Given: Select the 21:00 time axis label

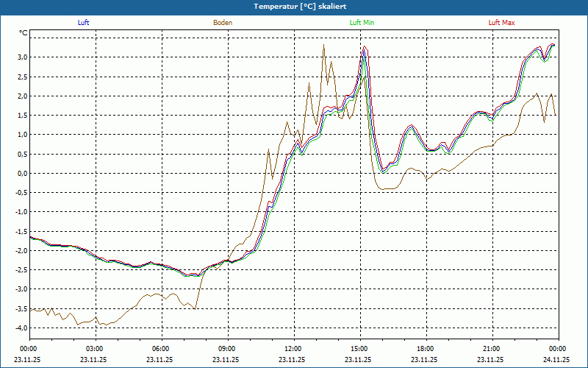Looking at the screenshot, I should tap(491, 349).
